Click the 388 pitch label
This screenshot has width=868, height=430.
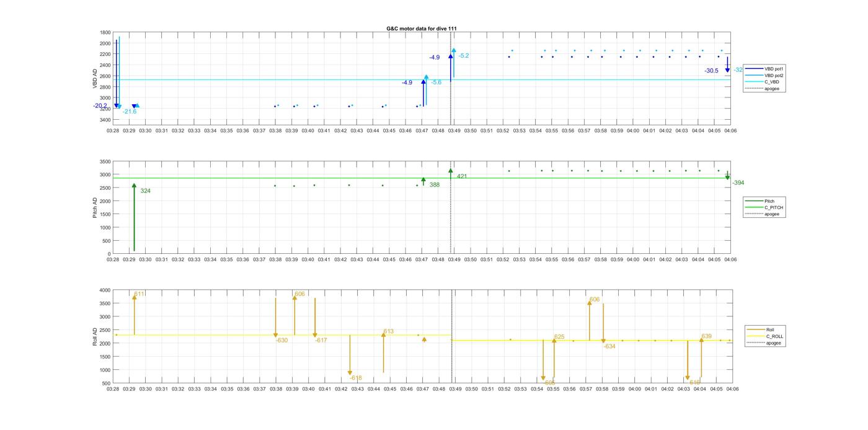(x=435, y=185)
